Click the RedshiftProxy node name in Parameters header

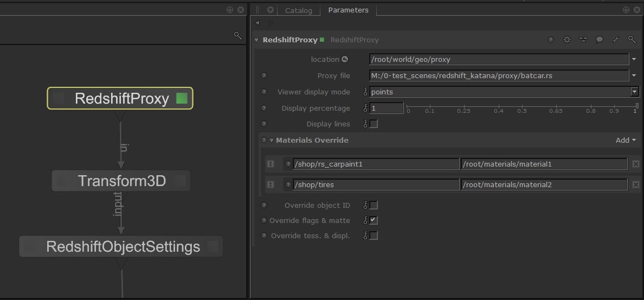pos(290,40)
